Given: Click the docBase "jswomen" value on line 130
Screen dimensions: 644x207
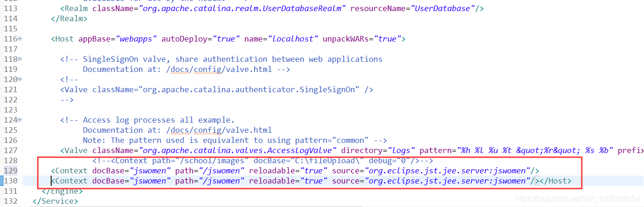Looking at the screenshot, I should coord(150,181).
